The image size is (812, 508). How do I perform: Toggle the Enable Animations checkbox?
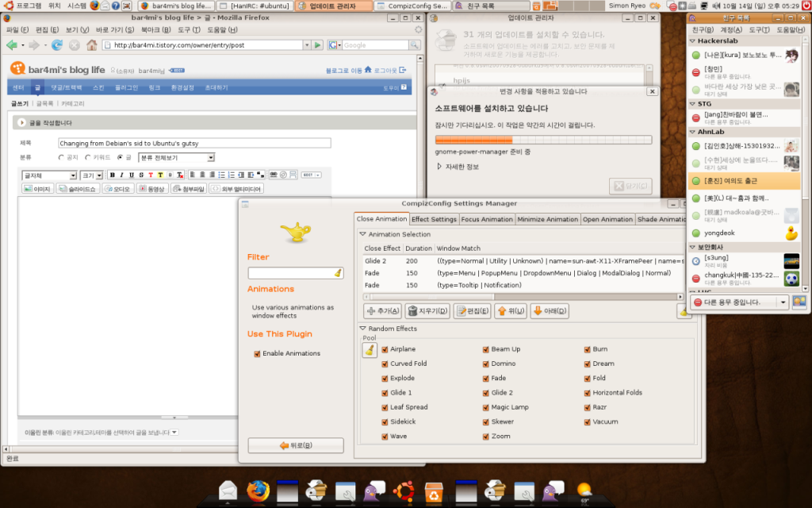(257, 353)
